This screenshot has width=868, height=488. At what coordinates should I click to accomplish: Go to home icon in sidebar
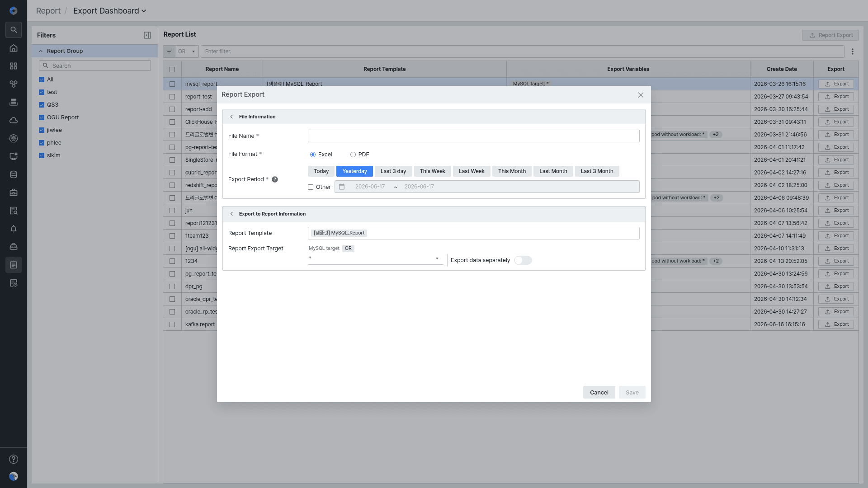[x=14, y=48]
